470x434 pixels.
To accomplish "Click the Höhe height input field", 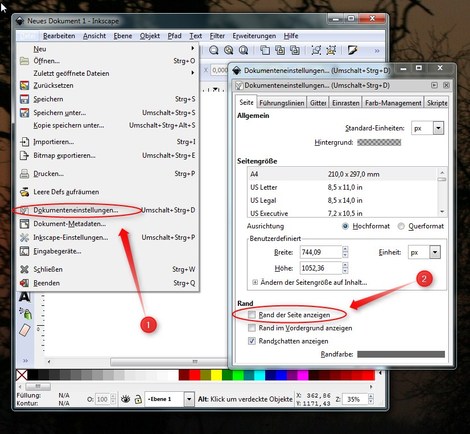I will coord(321,268).
